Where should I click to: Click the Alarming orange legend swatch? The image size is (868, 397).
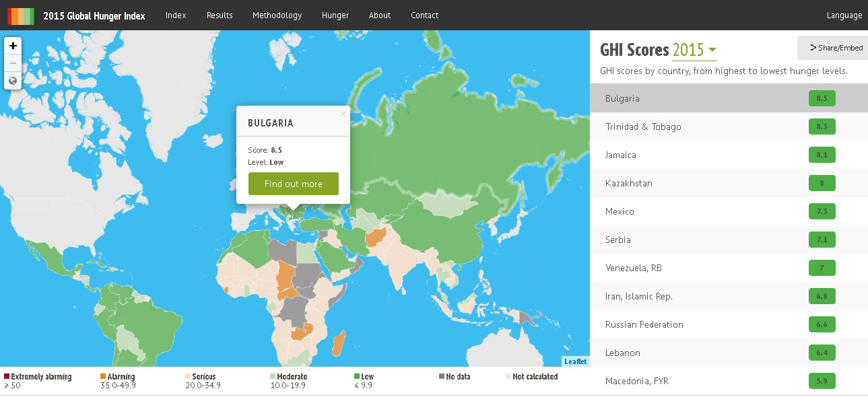[x=103, y=377]
